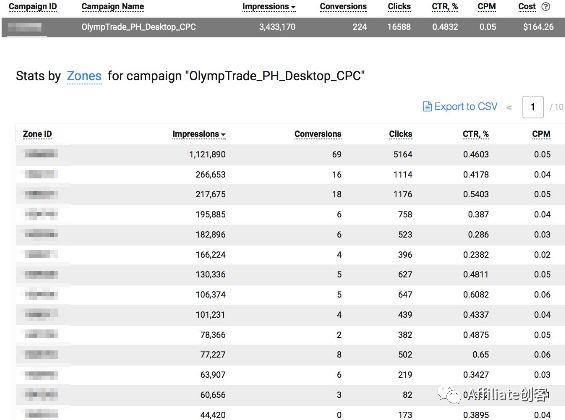Sort by Campaign Name column header
The image size is (565, 420).
tap(113, 6)
